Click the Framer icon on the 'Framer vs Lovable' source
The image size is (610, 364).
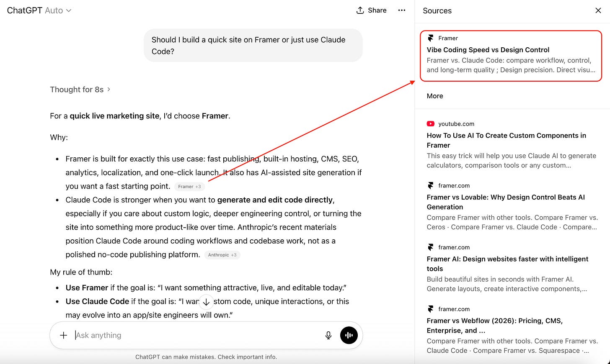click(430, 185)
